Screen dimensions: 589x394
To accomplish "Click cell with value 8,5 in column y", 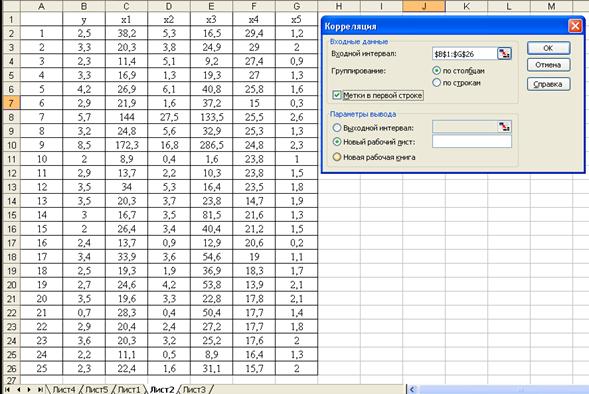I will (x=84, y=145).
